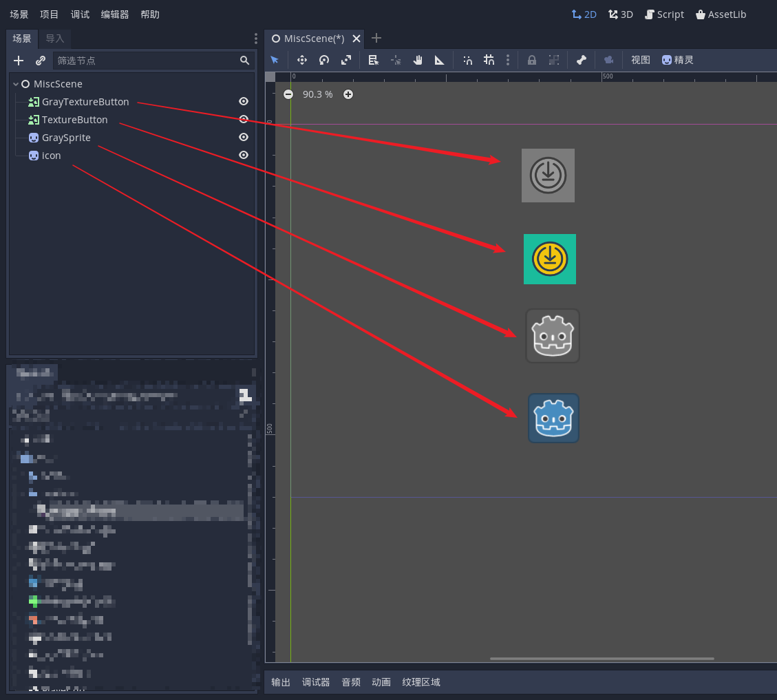Screen dimensions: 777x700
Task: Activate the Scale Mode tool
Action: (x=346, y=60)
